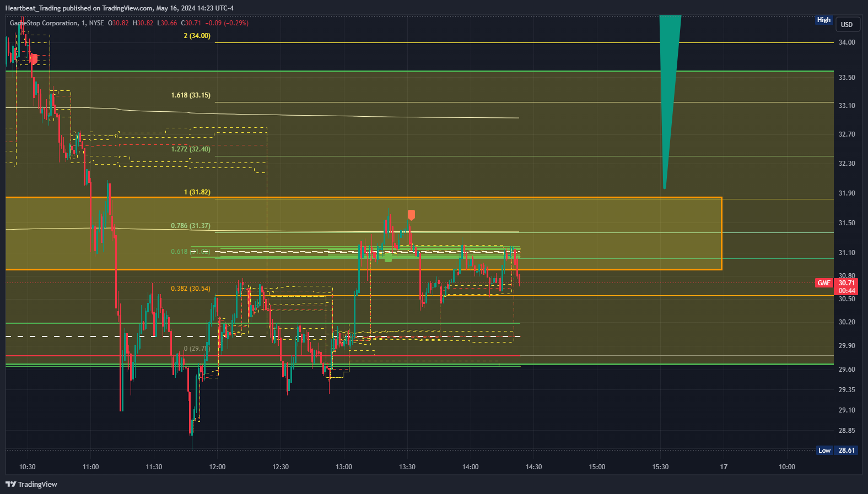The height and width of the screenshot is (494, 868).
Task: Click the 32.70 price axis label
Action: click(x=847, y=134)
